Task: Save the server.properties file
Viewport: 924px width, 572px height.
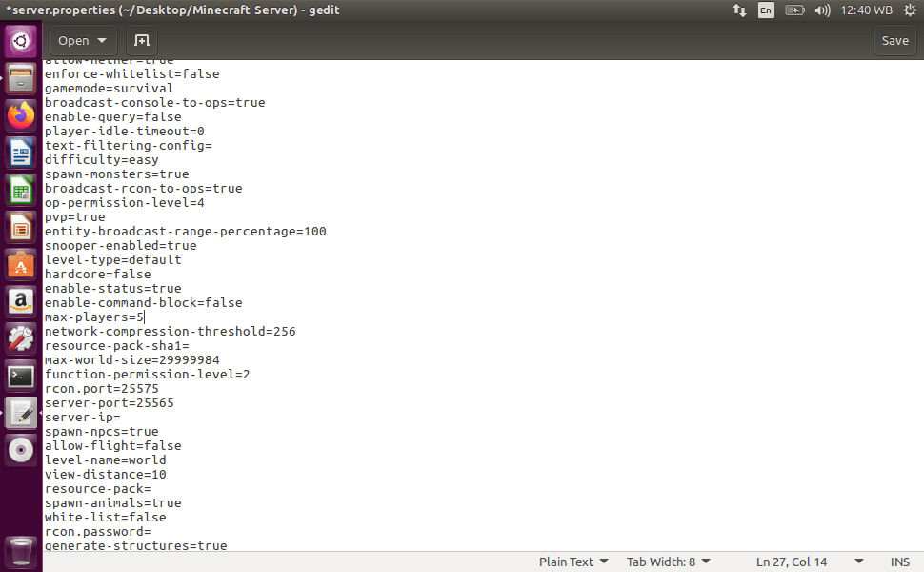Action: point(894,41)
